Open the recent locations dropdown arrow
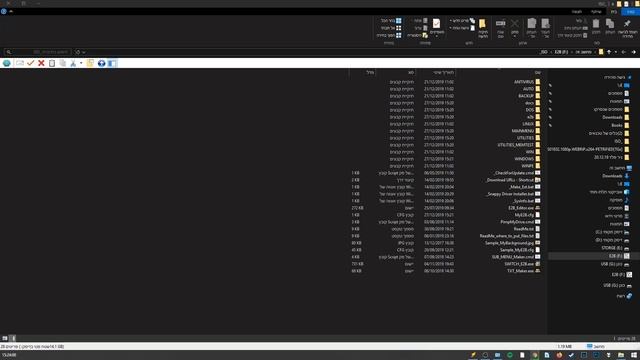The height and width of the screenshot is (360, 640). click(616, 52)
